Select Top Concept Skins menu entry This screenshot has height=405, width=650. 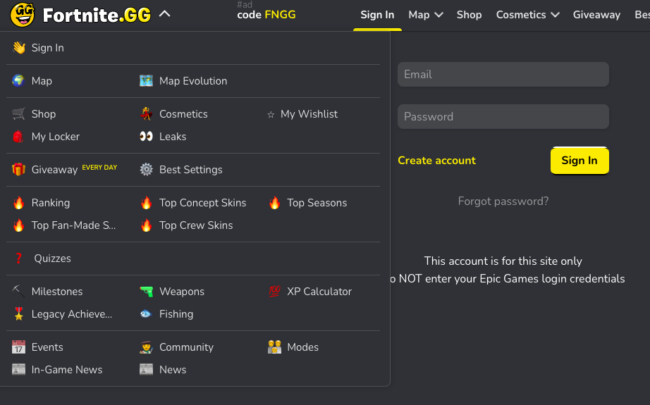pos(202,203)
